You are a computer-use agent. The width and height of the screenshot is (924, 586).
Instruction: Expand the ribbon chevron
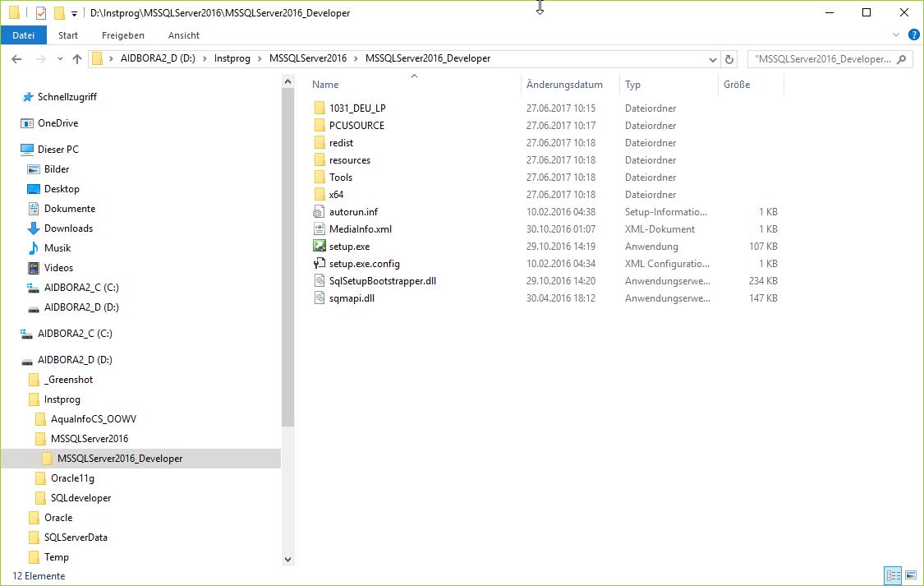[x=896, y=35]
